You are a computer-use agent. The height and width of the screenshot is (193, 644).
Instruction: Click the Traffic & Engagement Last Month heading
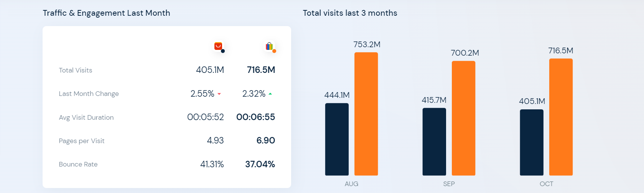(x=106, y=13)
